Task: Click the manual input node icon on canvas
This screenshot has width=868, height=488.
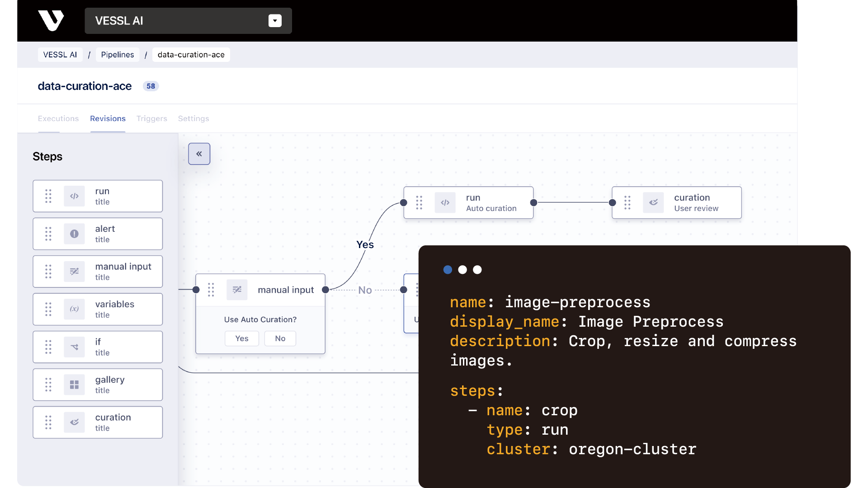Action: (237, 290)
